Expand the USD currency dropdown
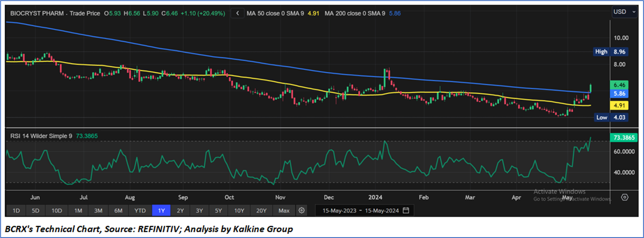 624,12
